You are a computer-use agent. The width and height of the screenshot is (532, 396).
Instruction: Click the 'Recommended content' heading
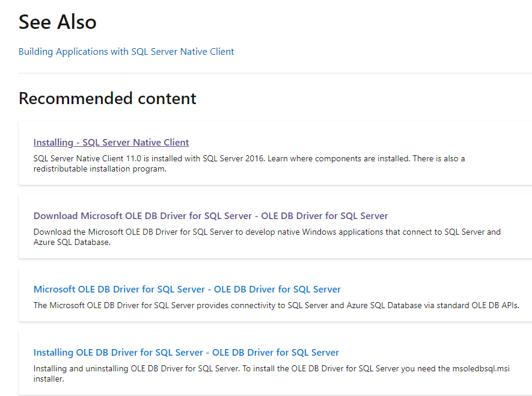pos(108,99)
